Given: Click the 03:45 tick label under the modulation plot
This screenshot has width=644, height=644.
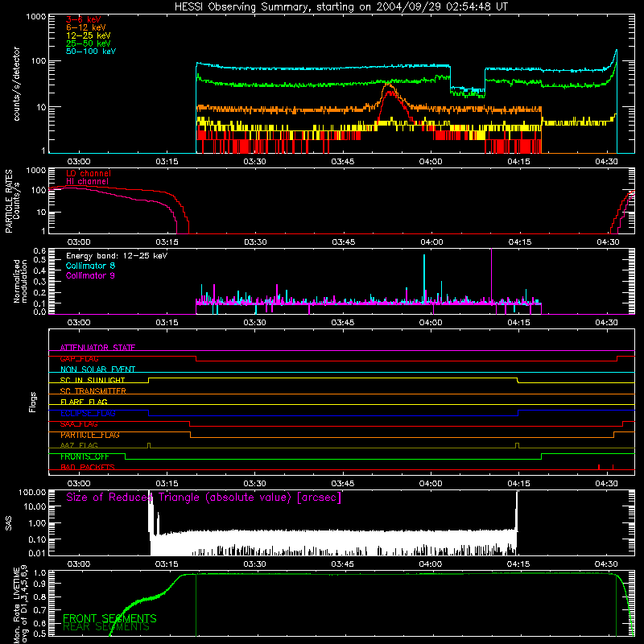Looking at the screenshot, I should tap(343, 323).
